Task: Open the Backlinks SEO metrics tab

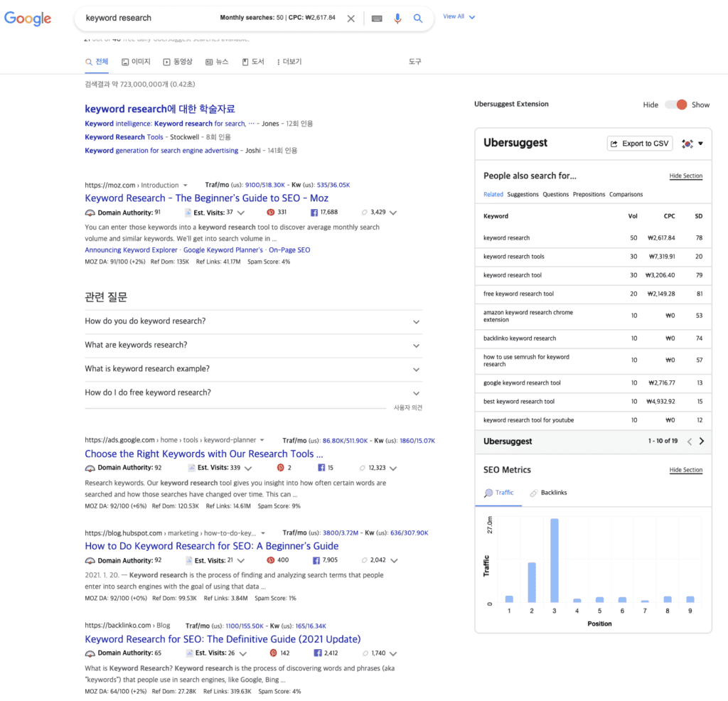Action: pos(548,493)
